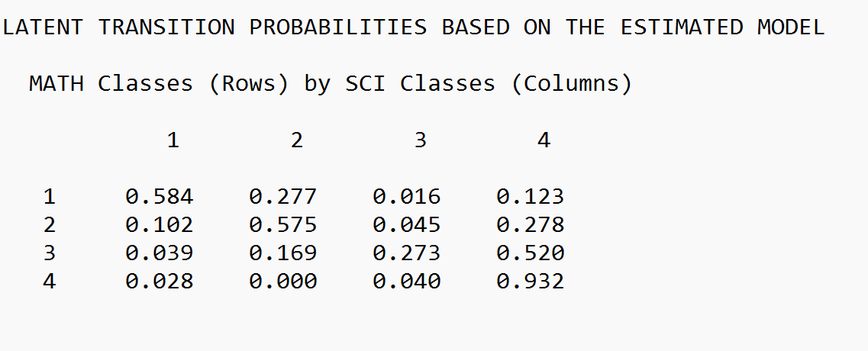This screenshot has width=868, height=351.
Task: Select the value 0.932
Action: point(531,282)
